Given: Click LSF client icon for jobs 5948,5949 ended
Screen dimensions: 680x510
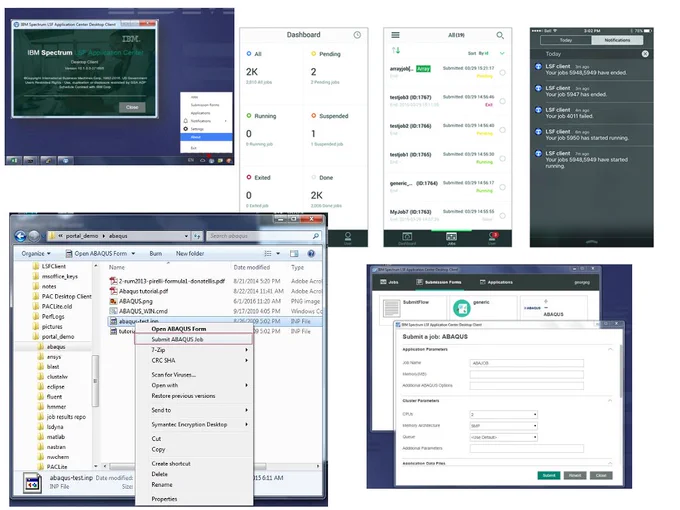Looking at the screenshot, I should coord(538,67).
